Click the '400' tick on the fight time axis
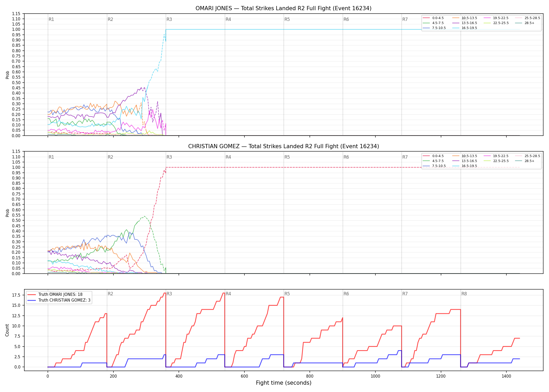Viewport: 549px width, 392px height. tap(179, 376)
